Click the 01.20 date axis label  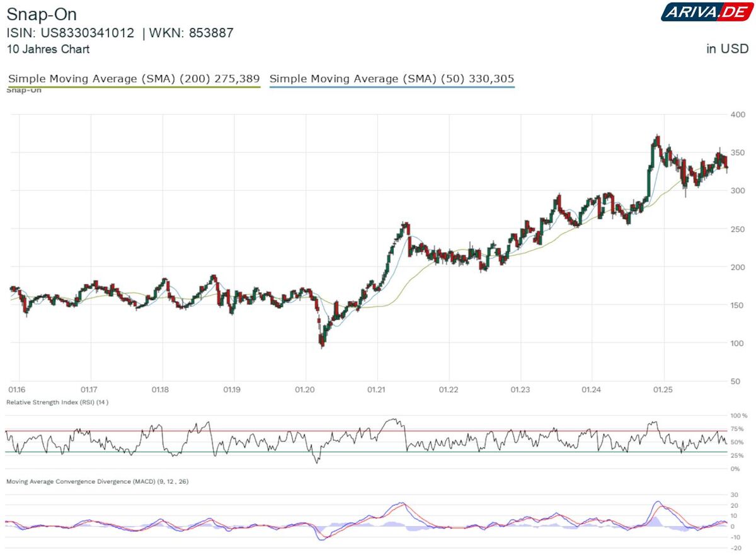pos(304,391)
